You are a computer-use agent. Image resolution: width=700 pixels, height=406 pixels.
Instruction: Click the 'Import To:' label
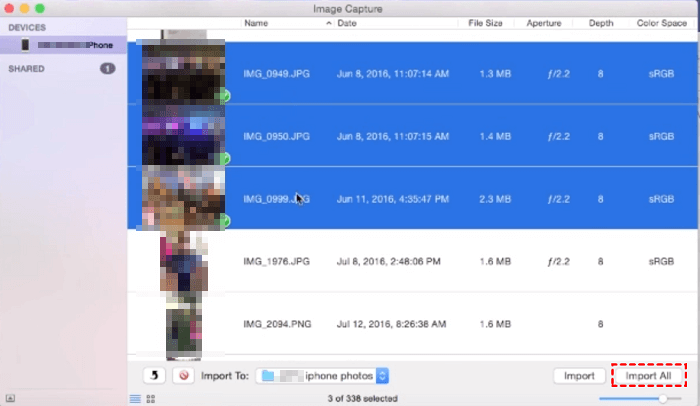tap(225, 376)
